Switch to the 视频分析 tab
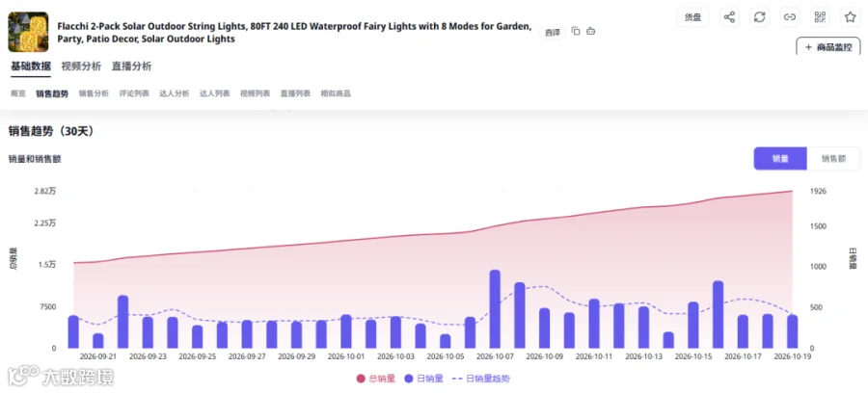The width and height of the screenshot is (868, 393). click(x=81, y=66)
